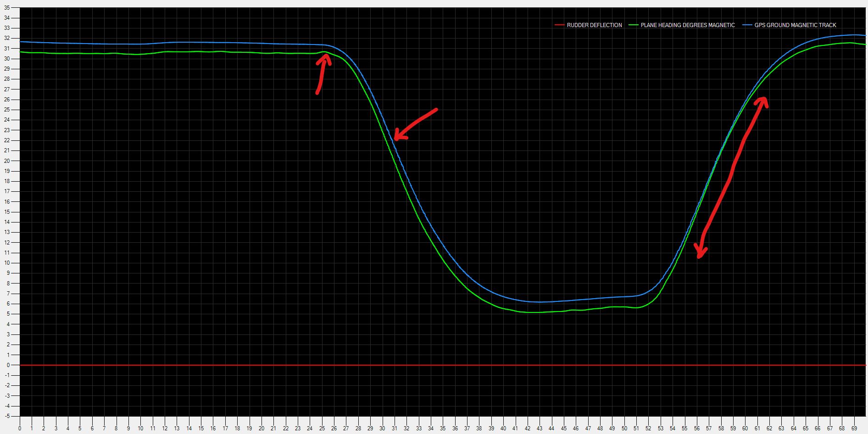Click the 20 tick label on the vertical axis
868x434 pixels.
point(7,161)
